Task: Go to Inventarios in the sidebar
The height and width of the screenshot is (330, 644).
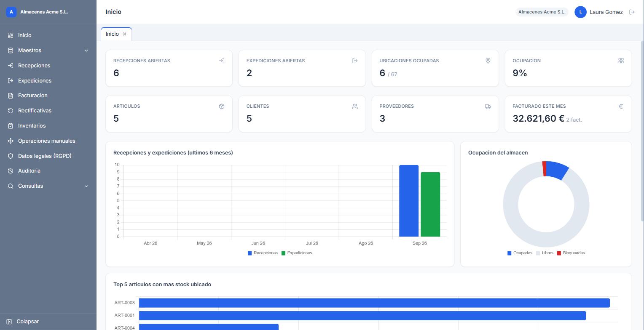Action: pos(48,126)
